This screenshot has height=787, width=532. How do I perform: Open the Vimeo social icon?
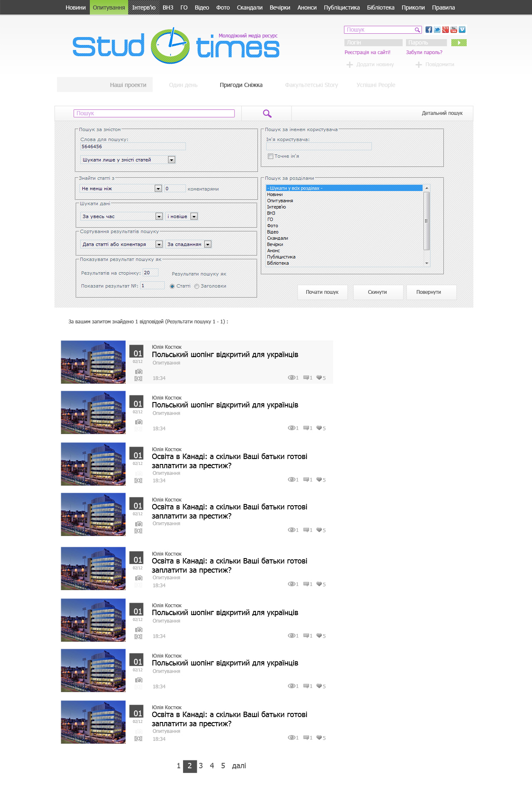[x=462, y=30]
